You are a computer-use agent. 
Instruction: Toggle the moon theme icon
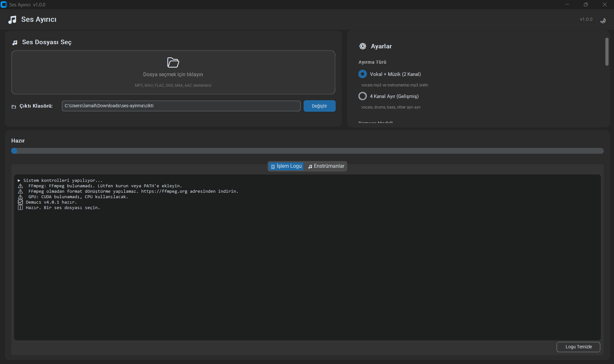[x=603, y=20]
